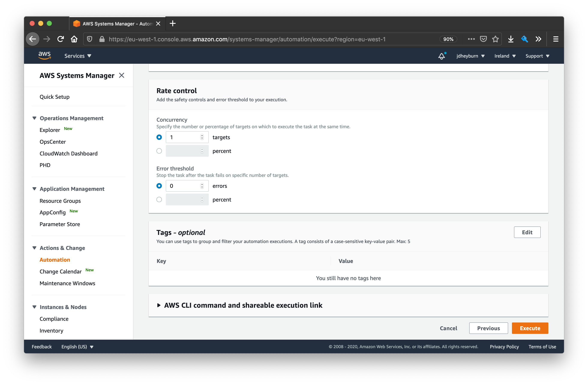Open CloudWatch Dashboard in the sidebar
This screenshot has width=588, height=385.
tap(69, 153)
